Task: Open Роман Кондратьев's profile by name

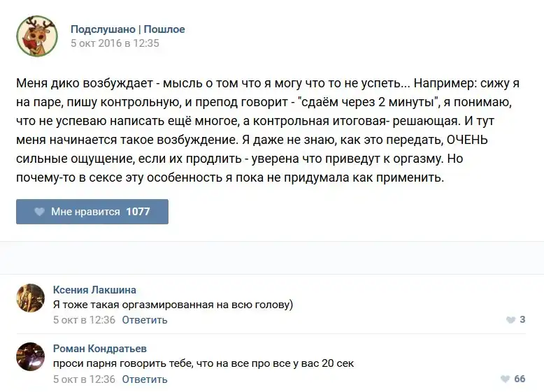Action: (x=100, y=349)
